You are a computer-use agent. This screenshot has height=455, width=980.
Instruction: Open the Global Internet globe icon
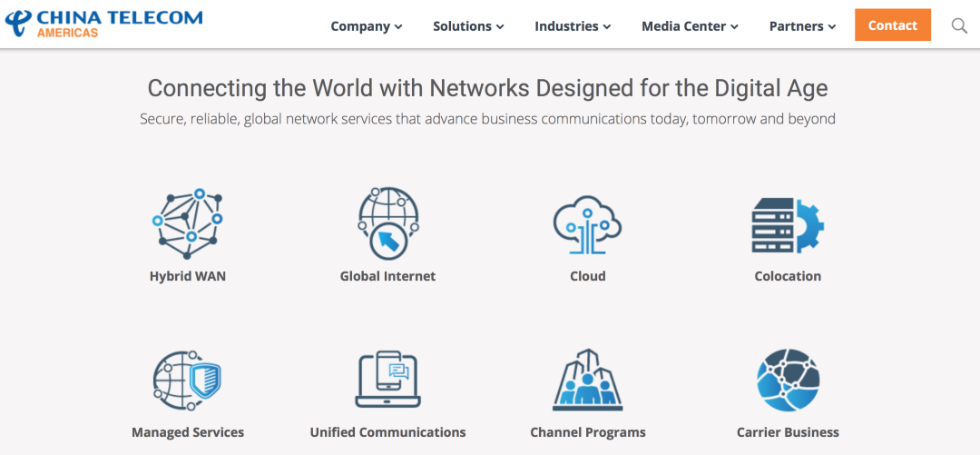(387, 223)
